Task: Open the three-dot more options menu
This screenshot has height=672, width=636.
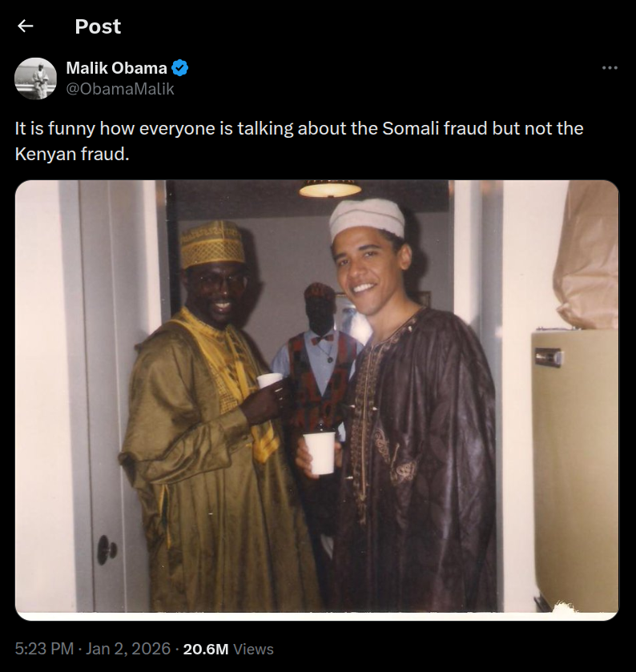Action: [610, 68]
